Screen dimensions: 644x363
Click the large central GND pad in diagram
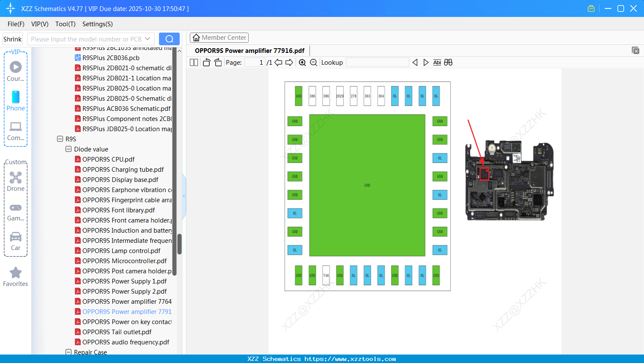tap(367, 185)
